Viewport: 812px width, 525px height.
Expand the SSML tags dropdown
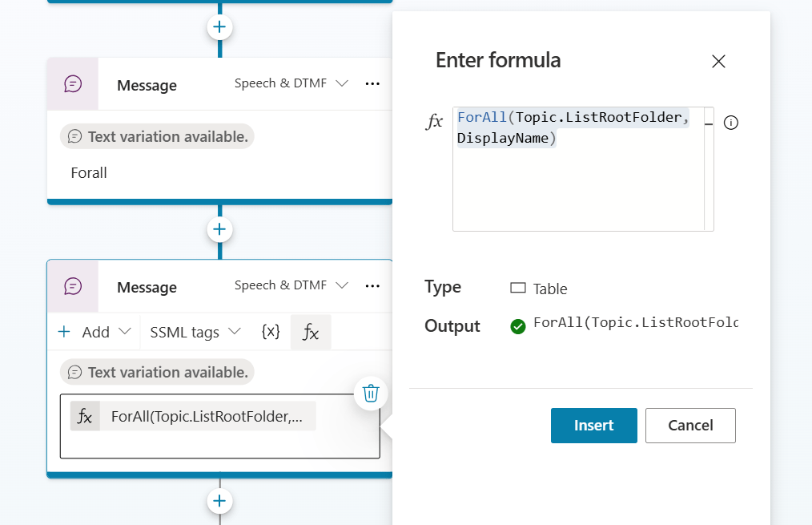[195, 332]
